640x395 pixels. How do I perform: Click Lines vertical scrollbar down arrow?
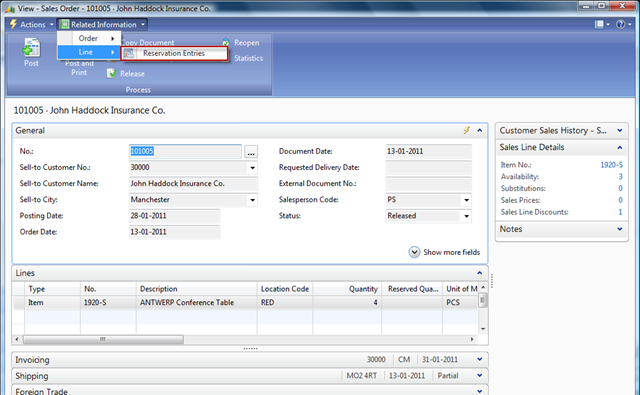click(x=483, y=329)
